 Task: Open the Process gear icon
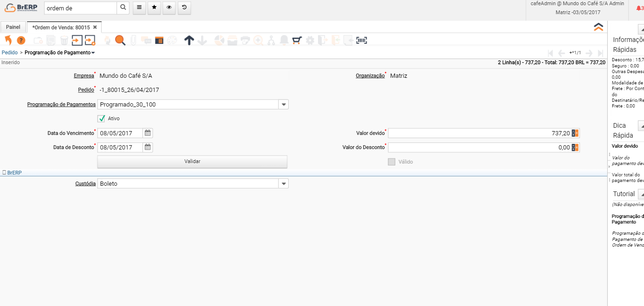coord(310,41)
